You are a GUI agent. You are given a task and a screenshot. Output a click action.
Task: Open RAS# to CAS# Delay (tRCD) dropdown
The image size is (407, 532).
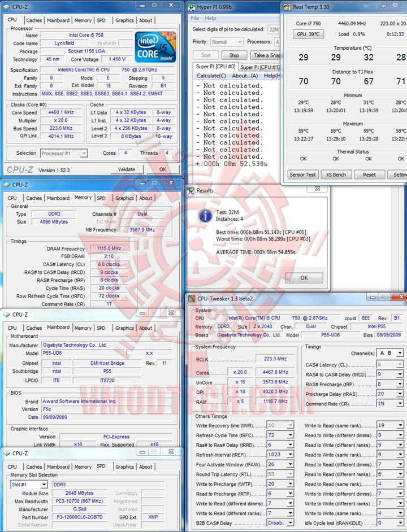(390, 374)
